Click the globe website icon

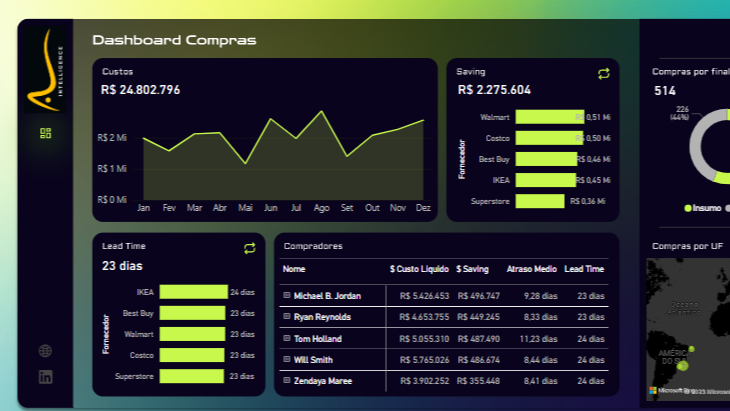point(45,351)
